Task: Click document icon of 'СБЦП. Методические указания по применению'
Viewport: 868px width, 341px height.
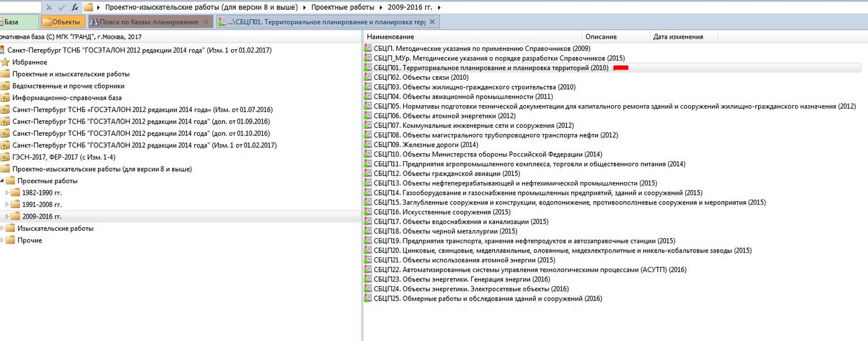Action: tap(368, 49)
